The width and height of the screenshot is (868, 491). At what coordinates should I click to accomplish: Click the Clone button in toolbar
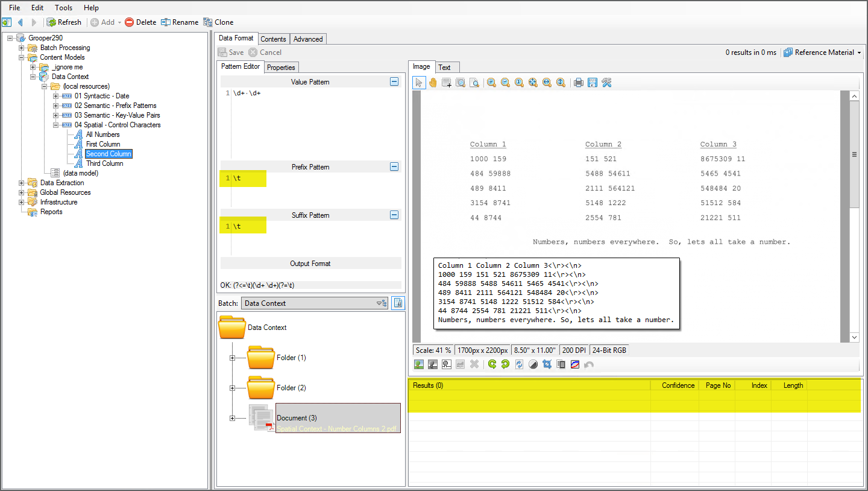pos(218,22)
